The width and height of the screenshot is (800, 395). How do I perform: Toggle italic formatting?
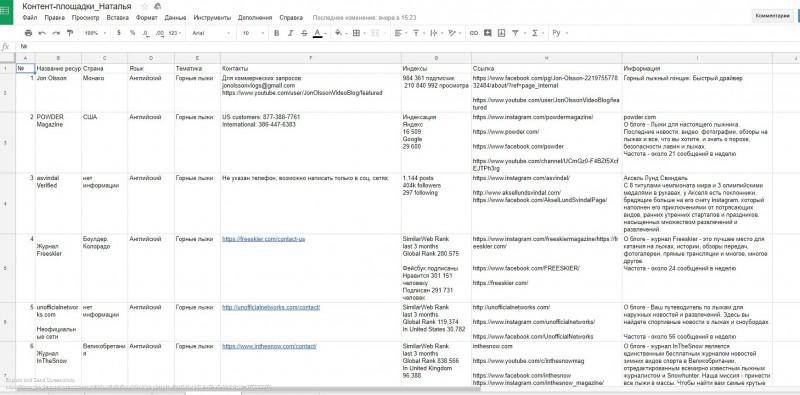click(x=290, y=33)
